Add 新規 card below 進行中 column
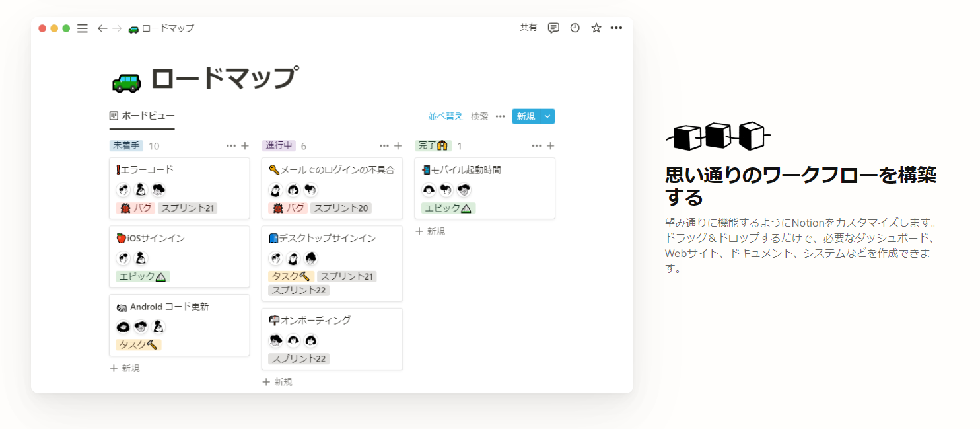Viewport: 980px width, 429px height. 277,382
